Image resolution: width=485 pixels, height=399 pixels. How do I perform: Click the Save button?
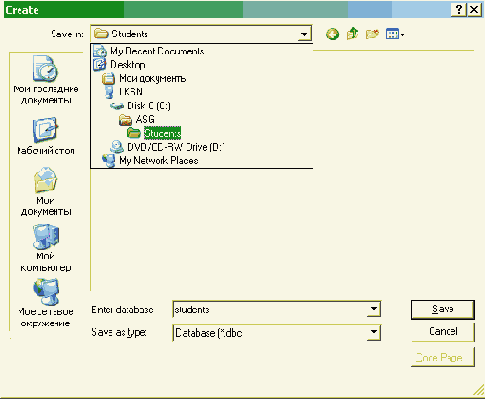[443, 309]
